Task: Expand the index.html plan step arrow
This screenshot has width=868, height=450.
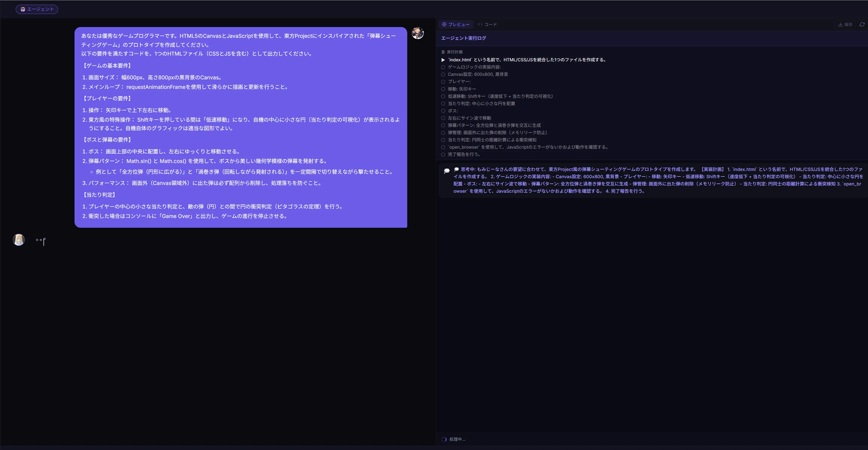Action: (443, 60)
